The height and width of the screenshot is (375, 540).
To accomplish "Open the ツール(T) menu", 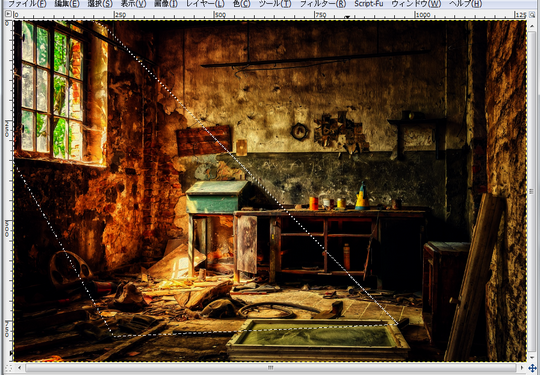I will (275, 4).
